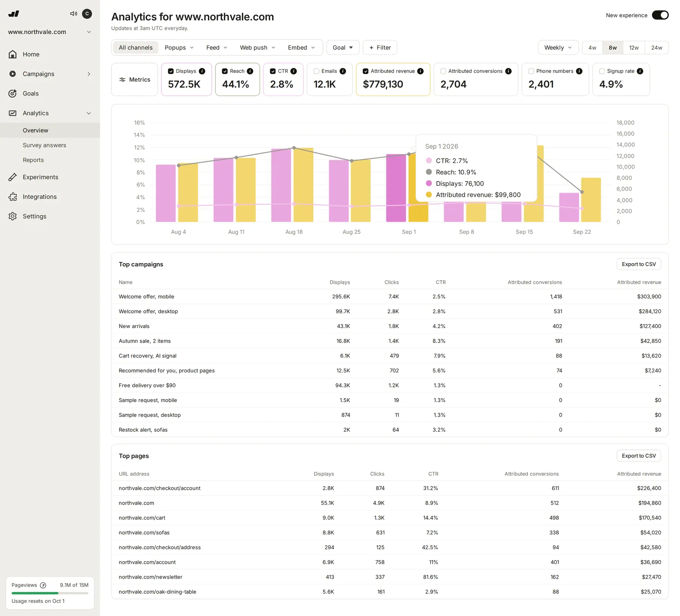Image resolution: width=680 pixels, height=616 pixels.
Task: Show info for Phone numbers metric
Action: [x=579, y=71]
